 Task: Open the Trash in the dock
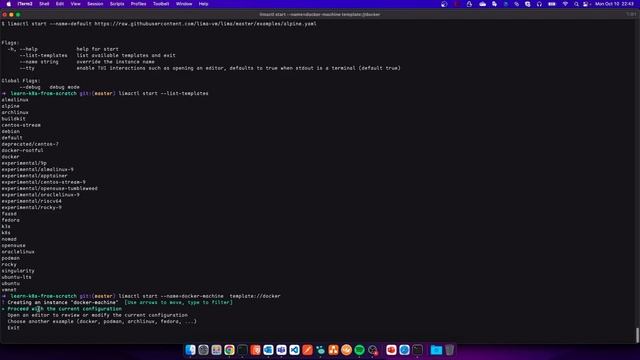[449, 350]
